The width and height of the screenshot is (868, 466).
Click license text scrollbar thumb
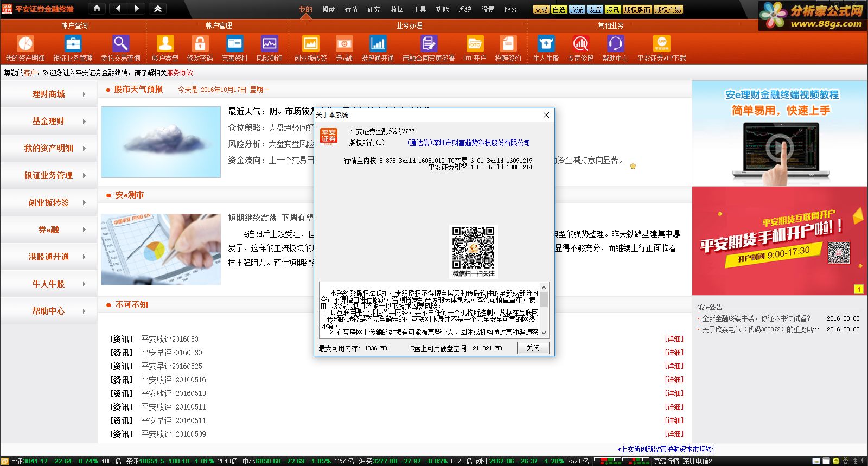pos(544,299)
